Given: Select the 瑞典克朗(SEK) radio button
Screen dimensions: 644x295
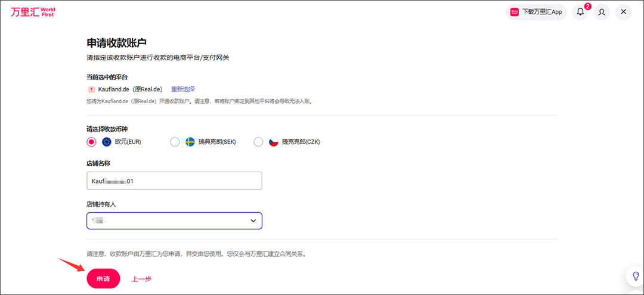Looking at the screenshot, I should [175, 142].
